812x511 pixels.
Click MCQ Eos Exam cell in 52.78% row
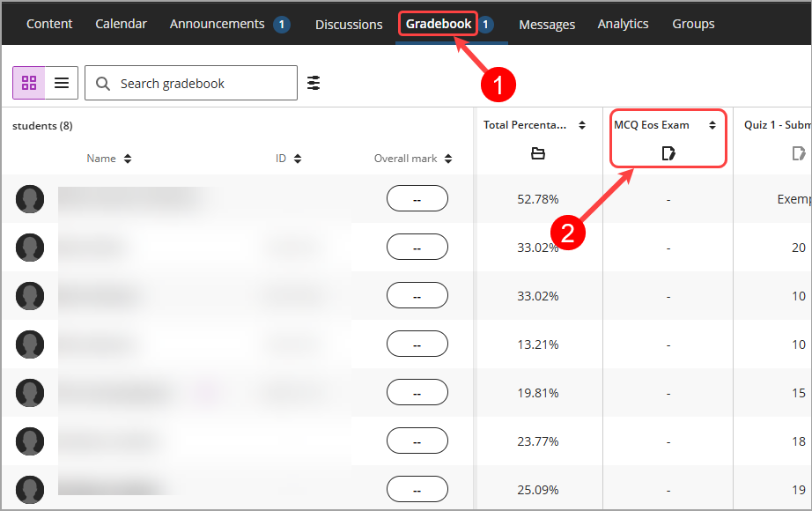pos(668,199)
